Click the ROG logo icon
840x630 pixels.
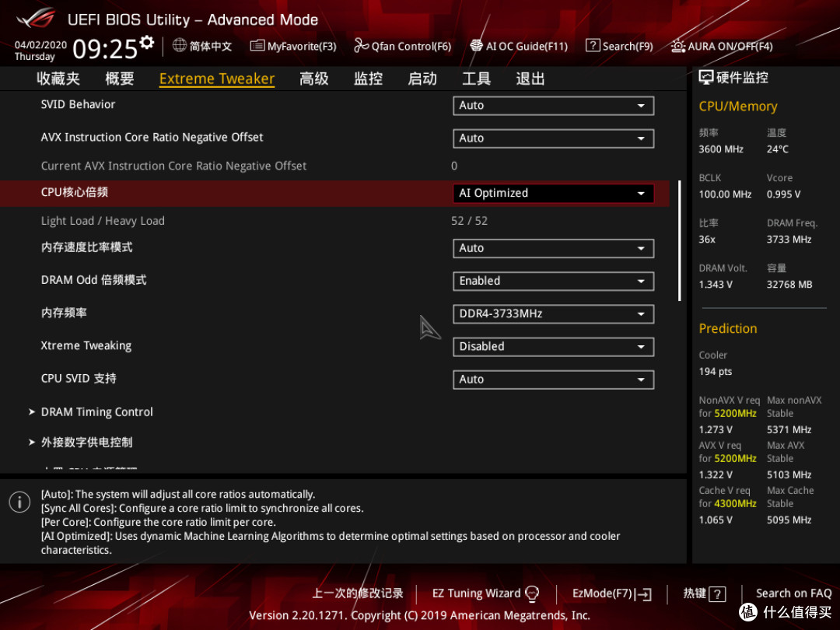click(x=36, y=18)
